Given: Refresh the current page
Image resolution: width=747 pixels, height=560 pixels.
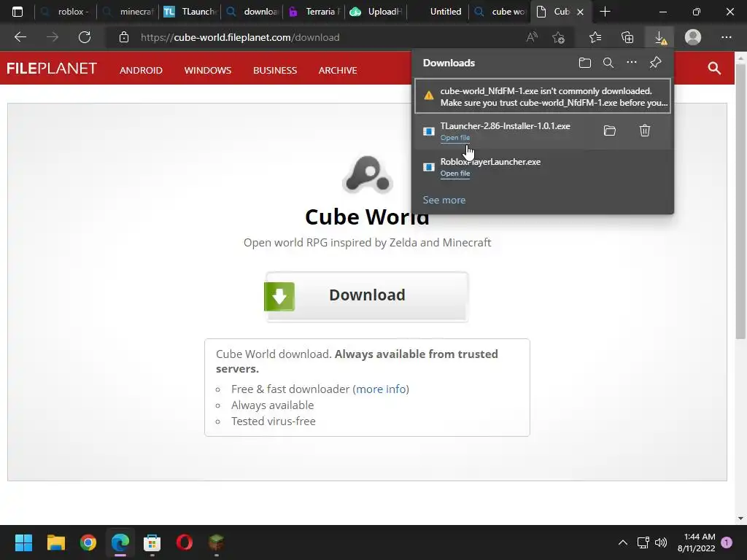Looking at the screenshot, I should pyautogui.click(x=85, y=37).
